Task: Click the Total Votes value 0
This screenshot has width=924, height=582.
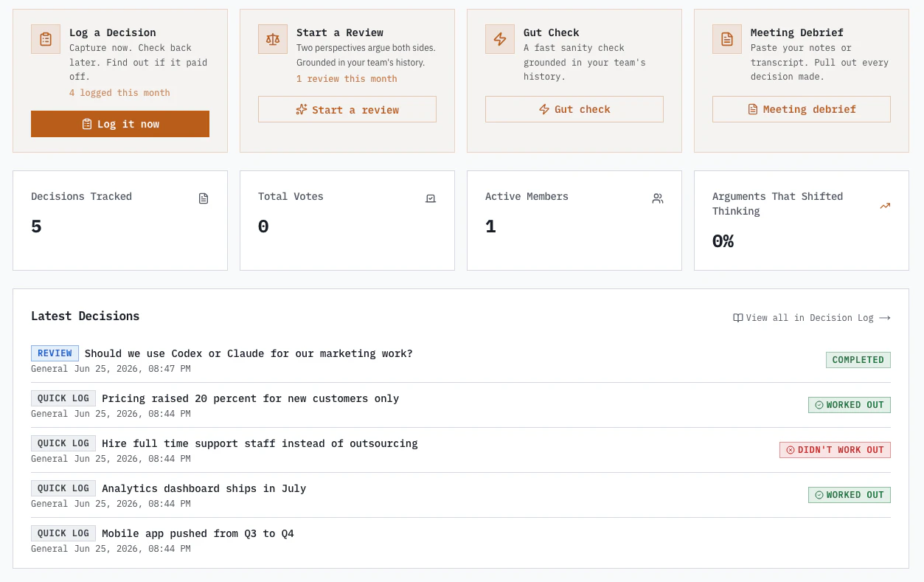Action: tap(263, 226)
